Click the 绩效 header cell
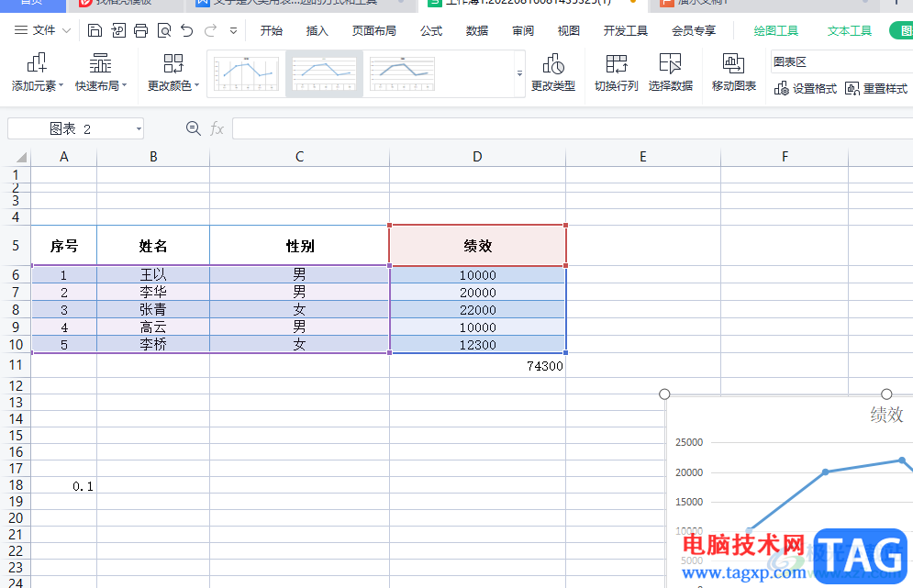 pyautogui.click(x=477, y=246)
